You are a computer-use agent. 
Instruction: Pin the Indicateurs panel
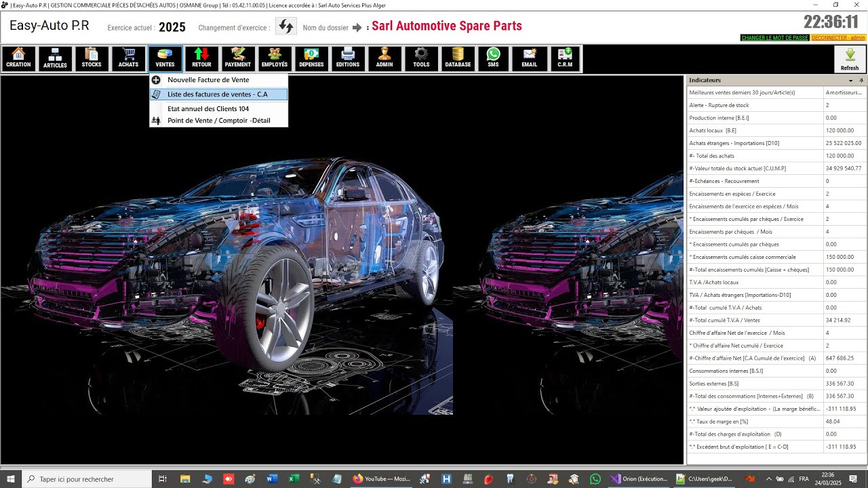[x=861, y=80]
